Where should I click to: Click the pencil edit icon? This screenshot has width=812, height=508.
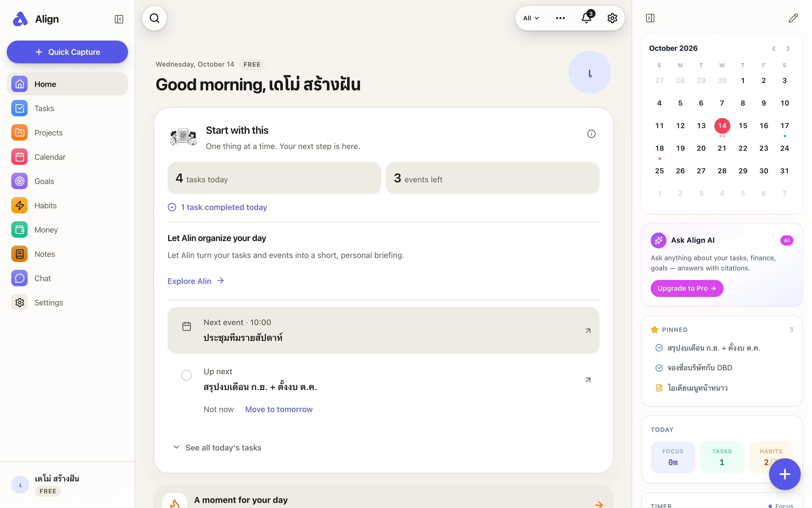coord(793,18)
